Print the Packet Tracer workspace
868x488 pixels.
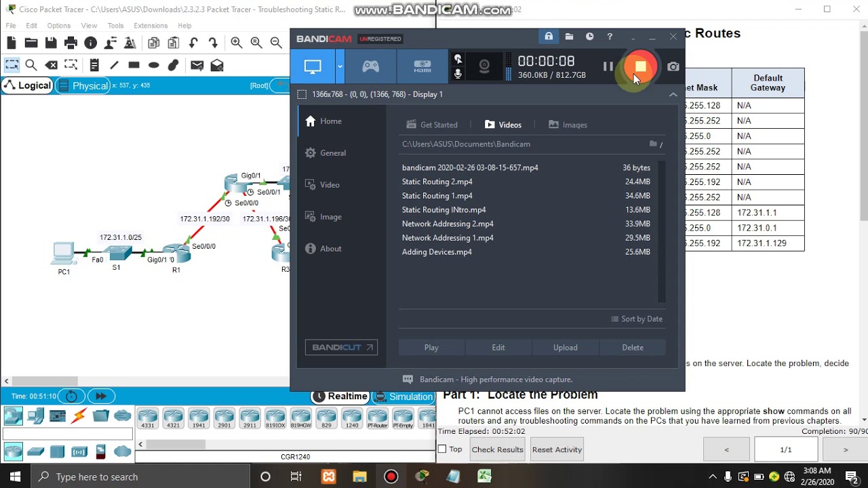(71, 43)
